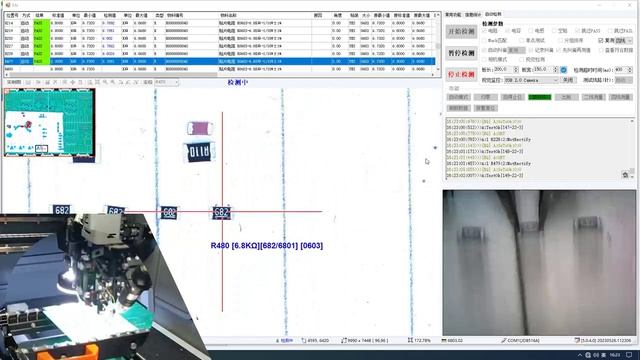Switch to the 常用功能 tab
This screenshot has height=360, width=640.
[453, 14]
